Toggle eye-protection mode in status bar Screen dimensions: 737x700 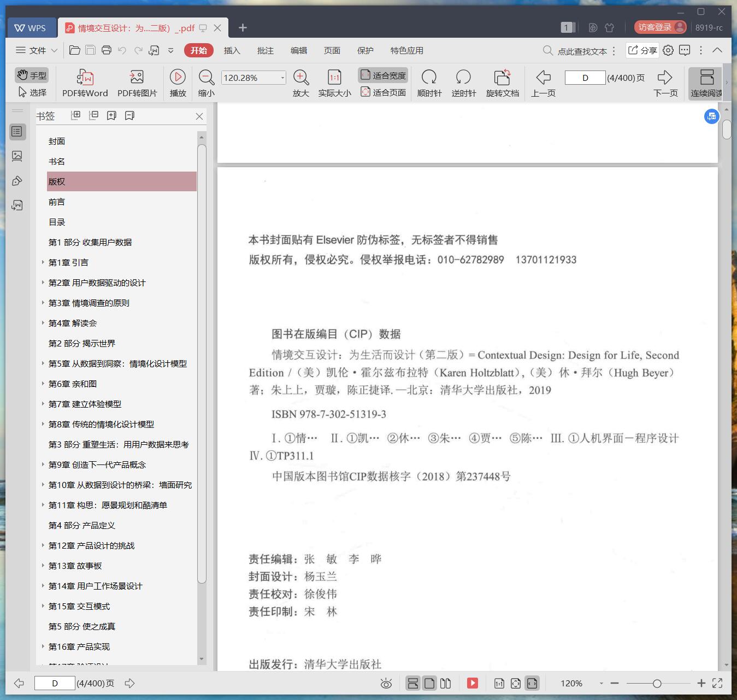pos(386,683)
